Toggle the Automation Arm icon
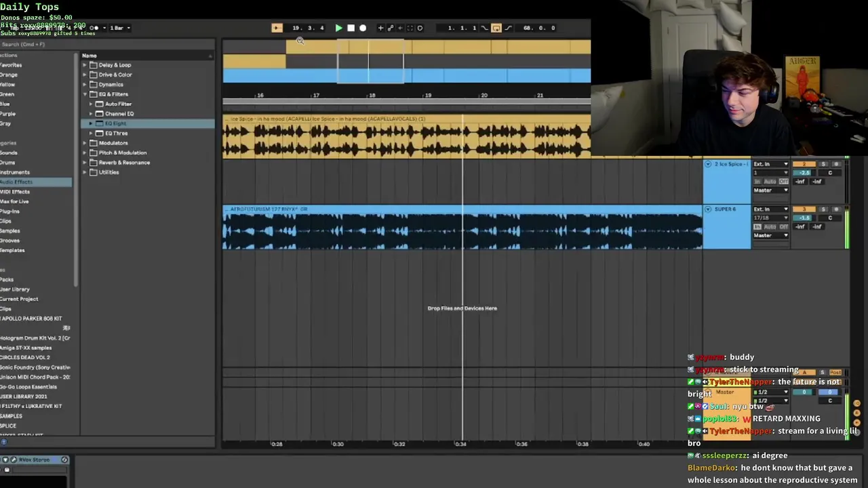868x488 pixels. [x=391, y=28]
